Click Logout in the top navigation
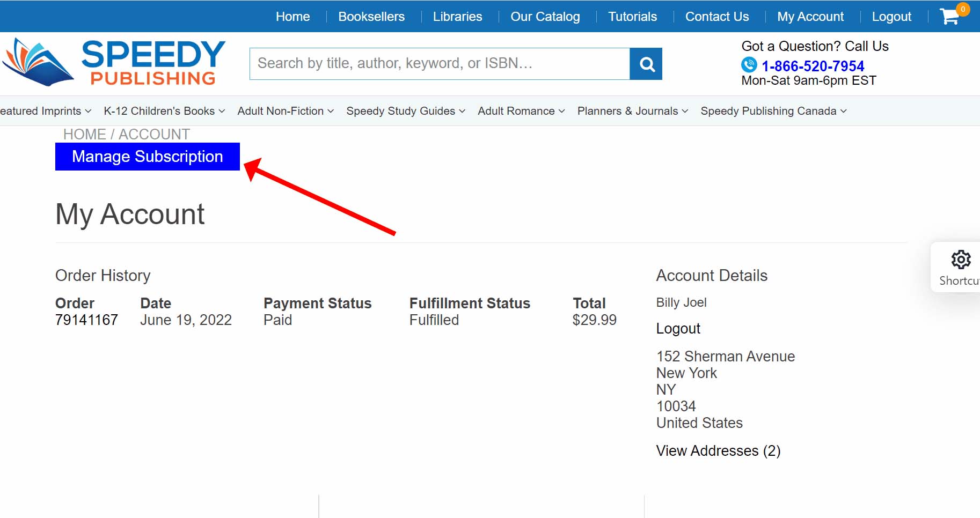The height and width of the screenshot is (518, 980). (891, 17)
